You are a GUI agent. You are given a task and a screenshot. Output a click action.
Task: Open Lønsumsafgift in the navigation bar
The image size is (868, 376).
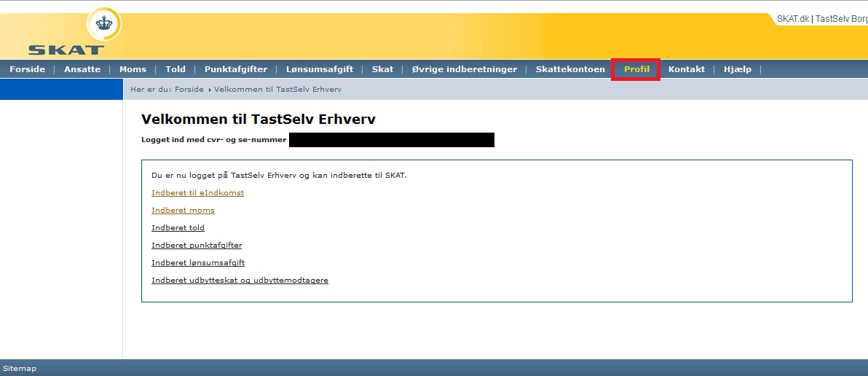coord(320,69)
